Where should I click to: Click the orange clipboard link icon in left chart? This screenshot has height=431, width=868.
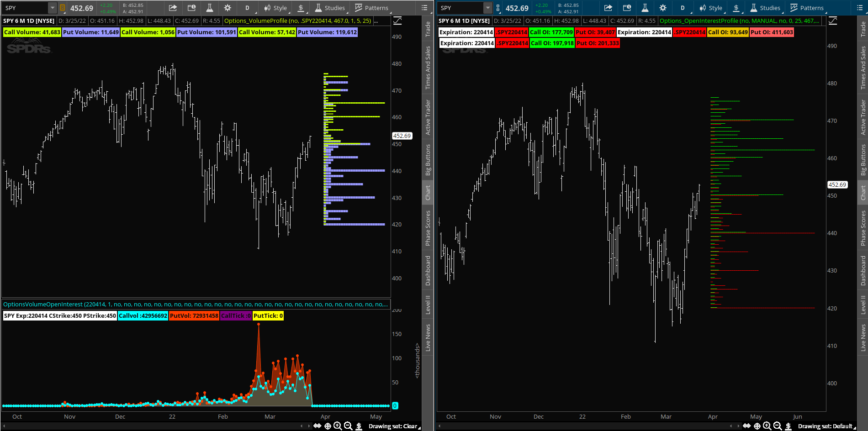63,8
